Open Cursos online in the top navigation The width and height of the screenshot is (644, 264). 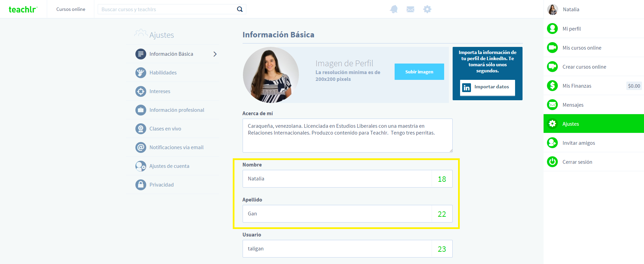tap(71, 9)
